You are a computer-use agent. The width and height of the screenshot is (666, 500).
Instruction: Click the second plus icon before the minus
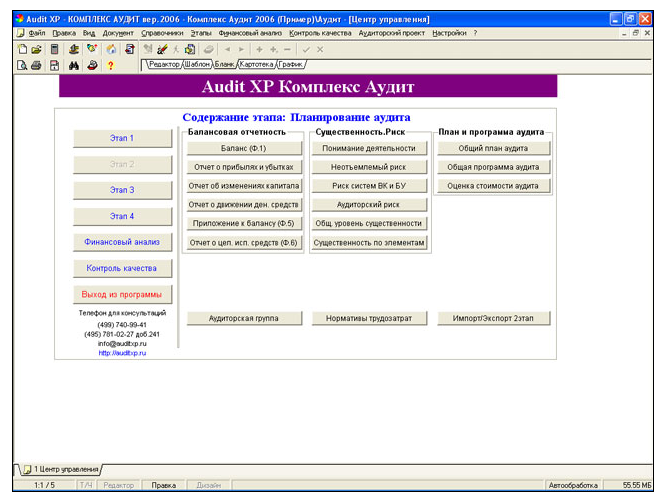tap(274, 49)
